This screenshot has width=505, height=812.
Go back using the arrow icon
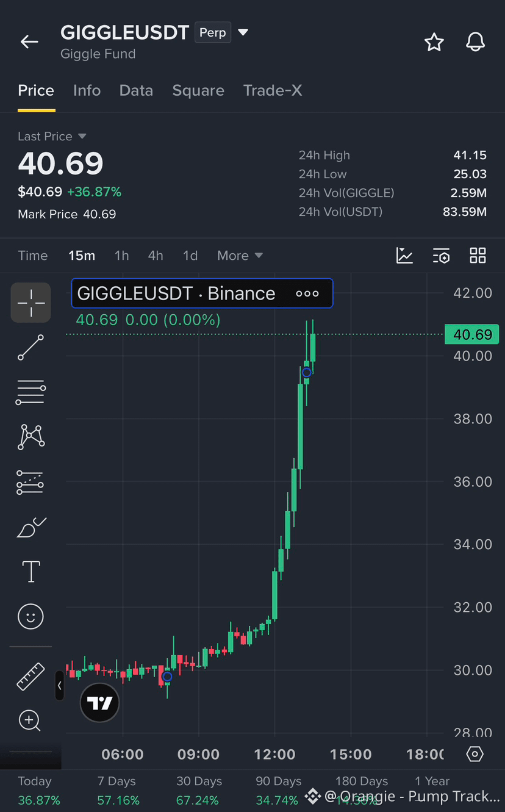pos(29,41)
